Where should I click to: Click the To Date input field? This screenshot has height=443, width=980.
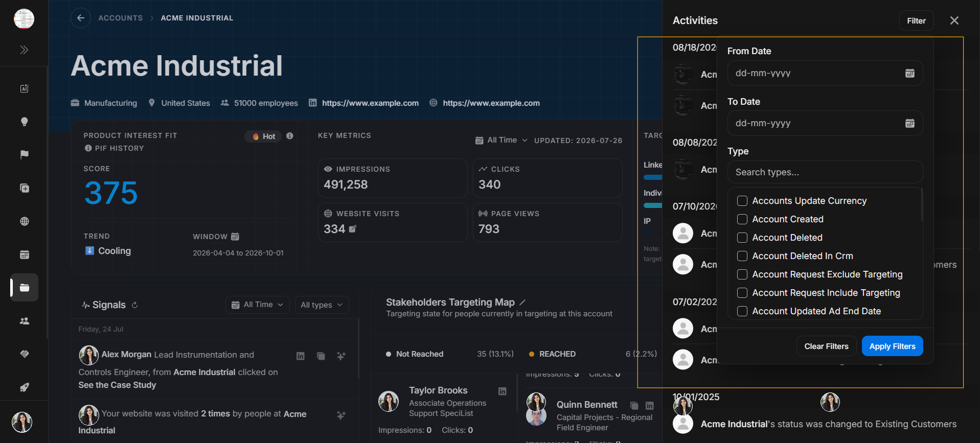tap(825, 123)
